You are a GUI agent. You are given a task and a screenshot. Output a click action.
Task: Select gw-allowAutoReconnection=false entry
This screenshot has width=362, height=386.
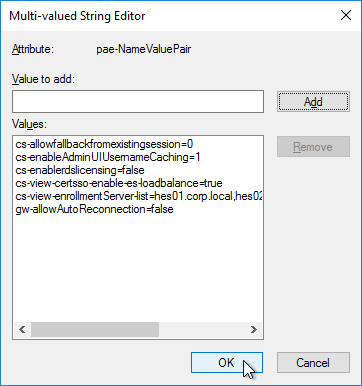[94, 209]
